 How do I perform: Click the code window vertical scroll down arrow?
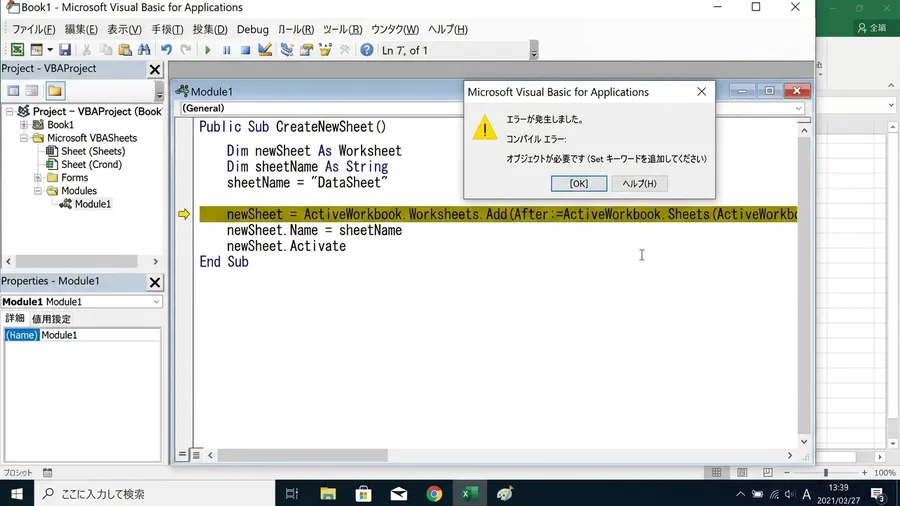[804, 441]
